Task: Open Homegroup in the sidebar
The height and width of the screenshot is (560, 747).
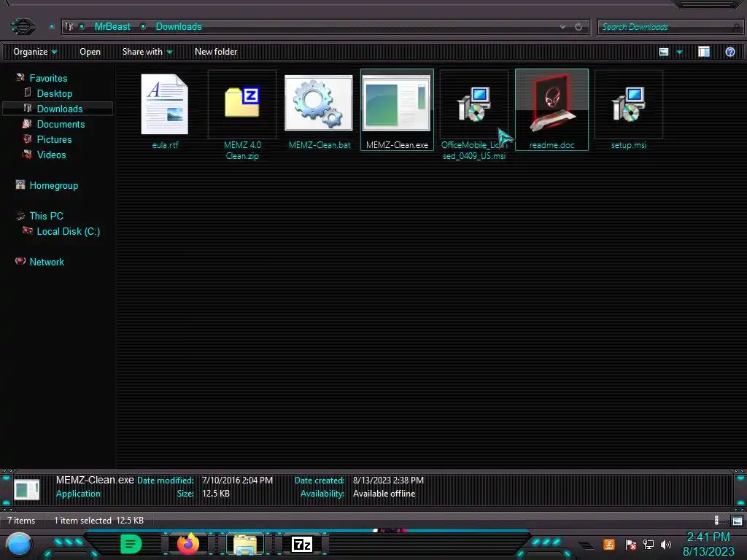Action: (53, 186)
